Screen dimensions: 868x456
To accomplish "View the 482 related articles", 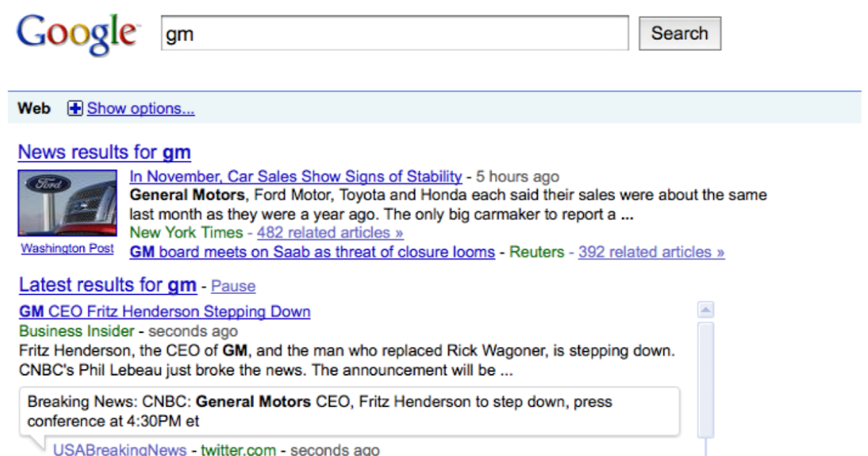I will tap(330, 232).
